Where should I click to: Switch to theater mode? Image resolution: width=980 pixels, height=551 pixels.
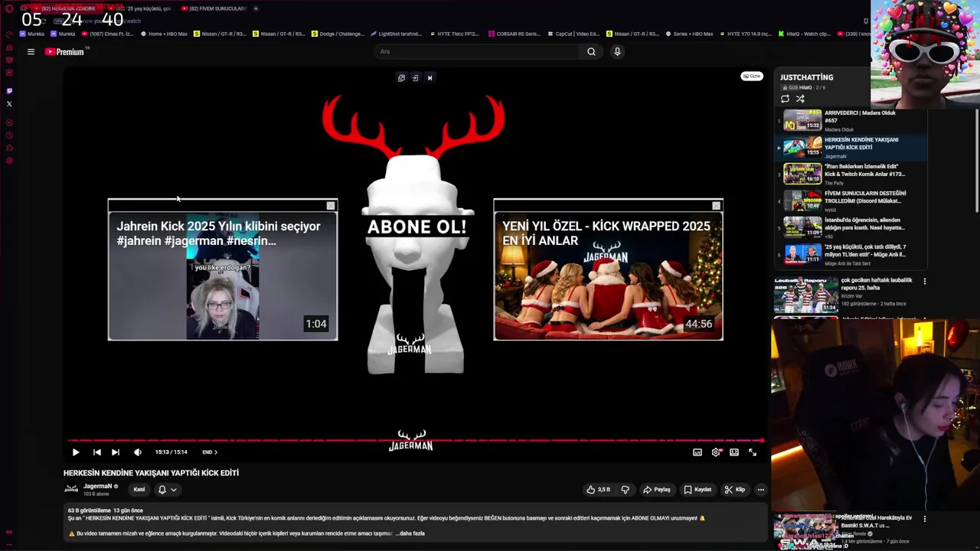[x=734, y=452]
